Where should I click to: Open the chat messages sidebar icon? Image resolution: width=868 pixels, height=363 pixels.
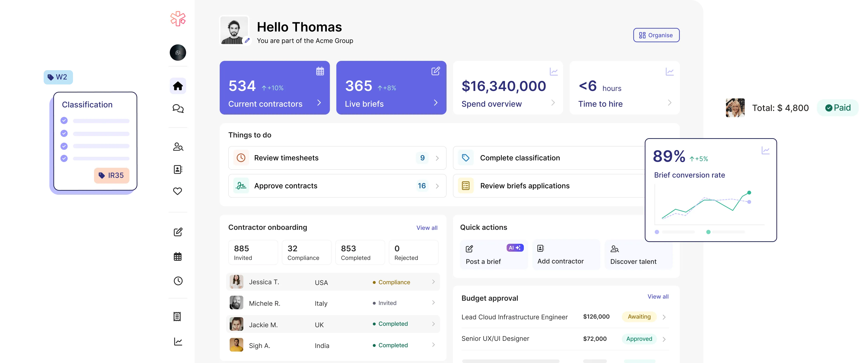tap(178, 109)
